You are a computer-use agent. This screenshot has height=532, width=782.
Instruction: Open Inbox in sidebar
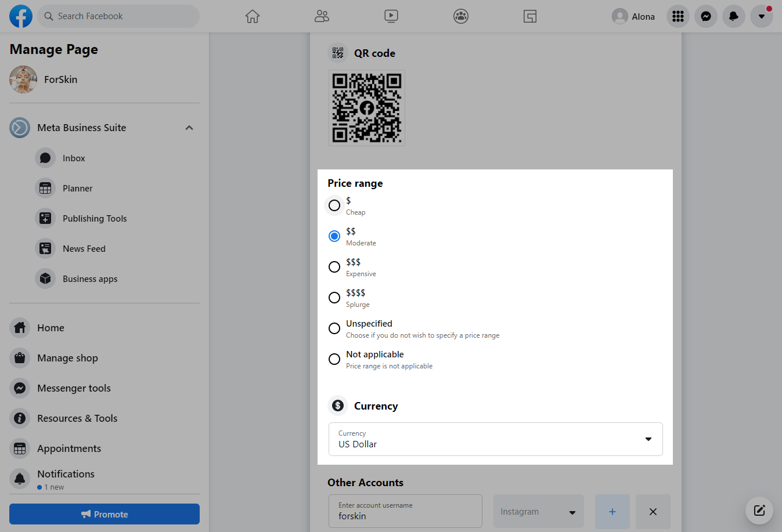tap(74, 158)
